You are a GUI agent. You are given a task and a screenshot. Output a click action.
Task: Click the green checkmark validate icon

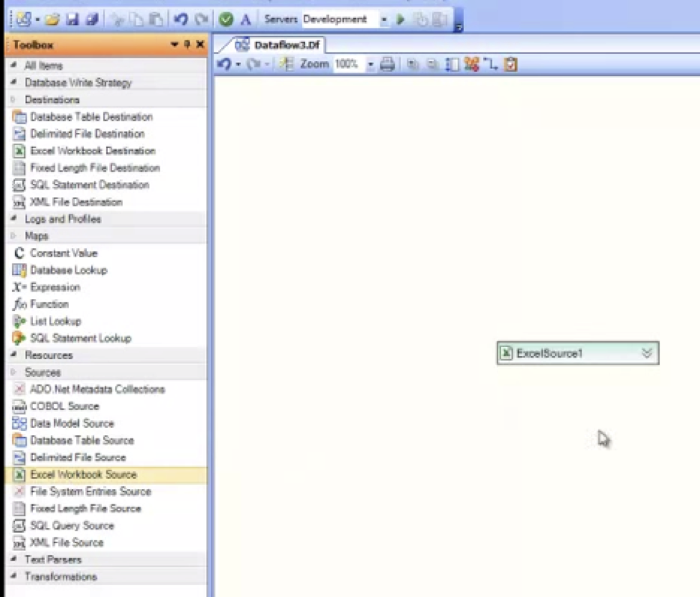tap(226, 19)
